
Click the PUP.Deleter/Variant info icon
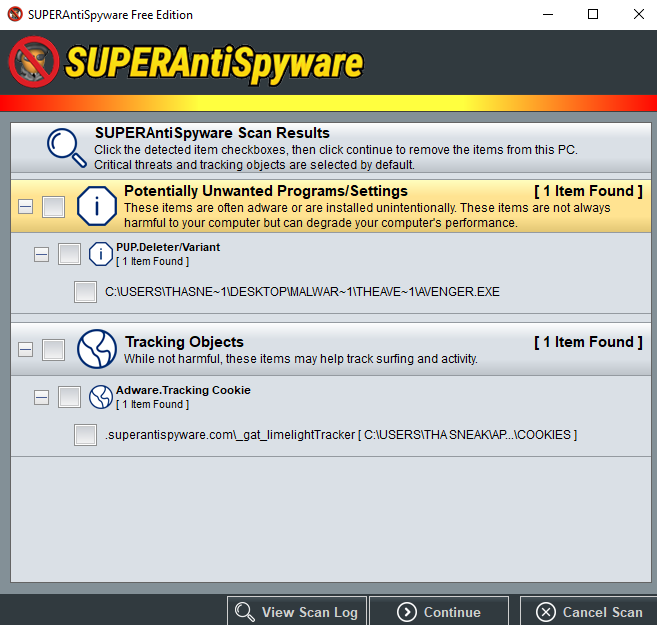point(101,254)
